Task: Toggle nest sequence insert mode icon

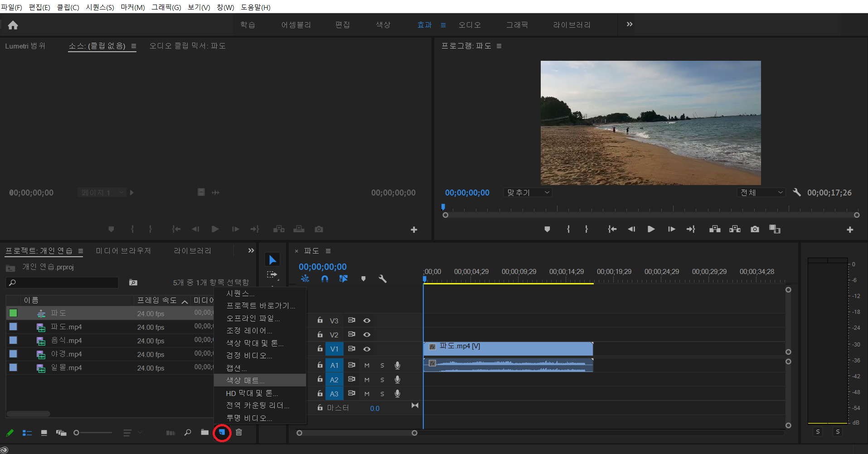Action: 305,279
